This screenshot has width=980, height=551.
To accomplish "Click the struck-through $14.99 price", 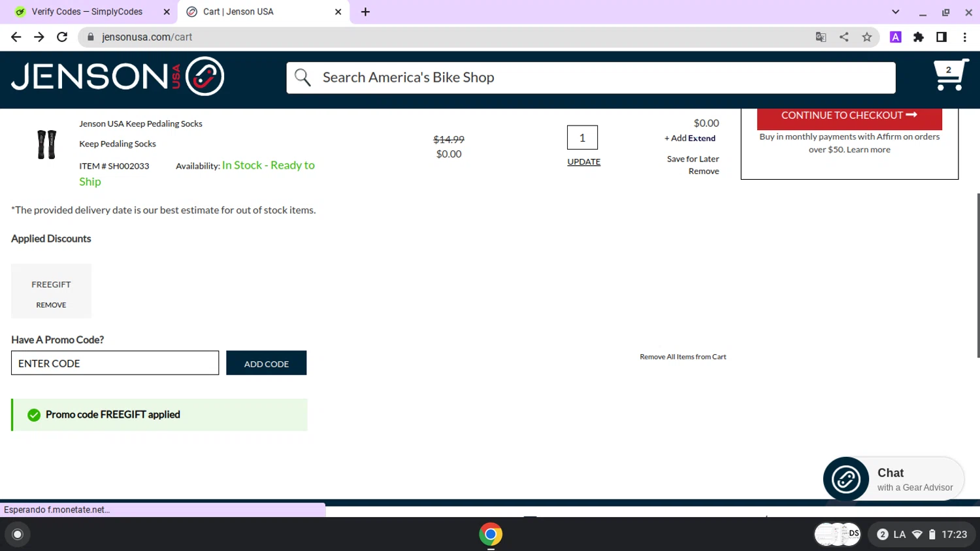I will click(x=449, y=139).
